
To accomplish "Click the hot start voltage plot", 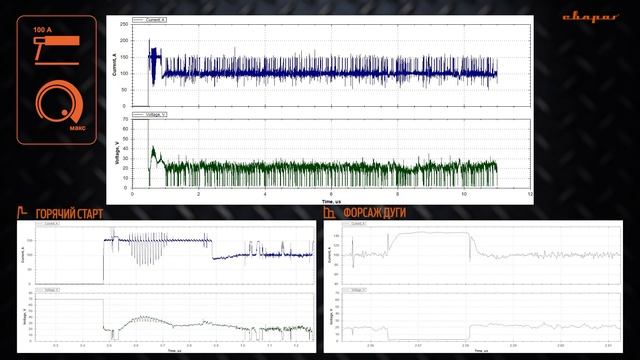I will (175, 318).
